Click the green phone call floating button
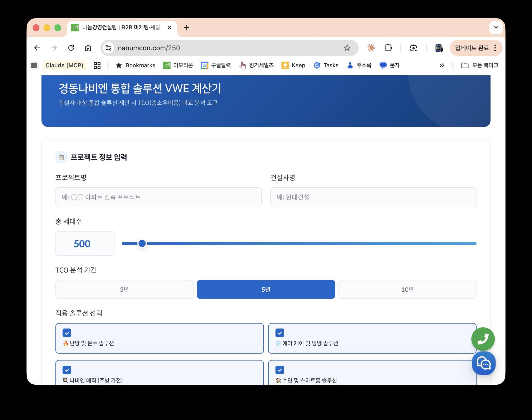532x420 pixels. 483,339
